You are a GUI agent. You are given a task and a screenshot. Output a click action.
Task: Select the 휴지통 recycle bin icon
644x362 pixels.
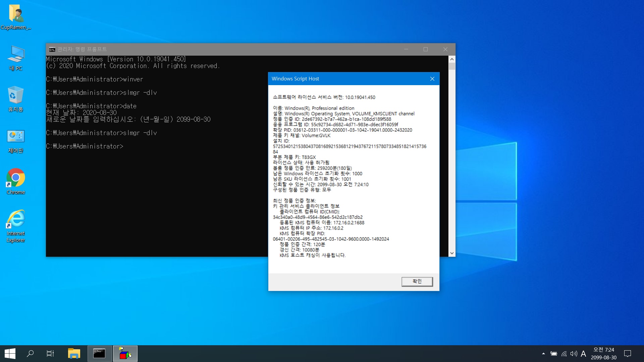[x=15, y=99]
